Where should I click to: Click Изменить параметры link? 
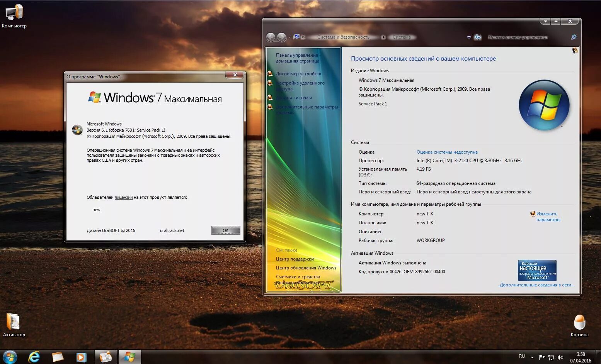pos(548,217)
